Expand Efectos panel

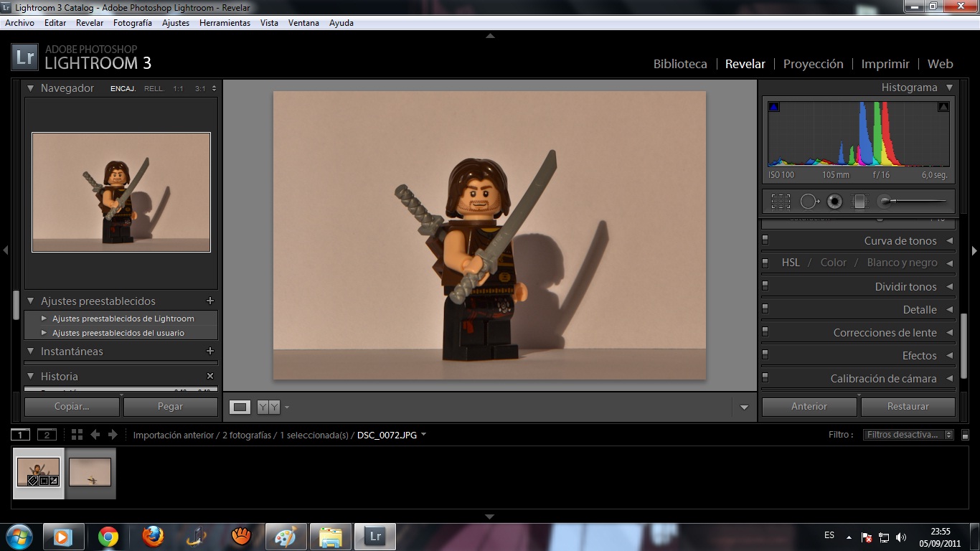(950, 356)
